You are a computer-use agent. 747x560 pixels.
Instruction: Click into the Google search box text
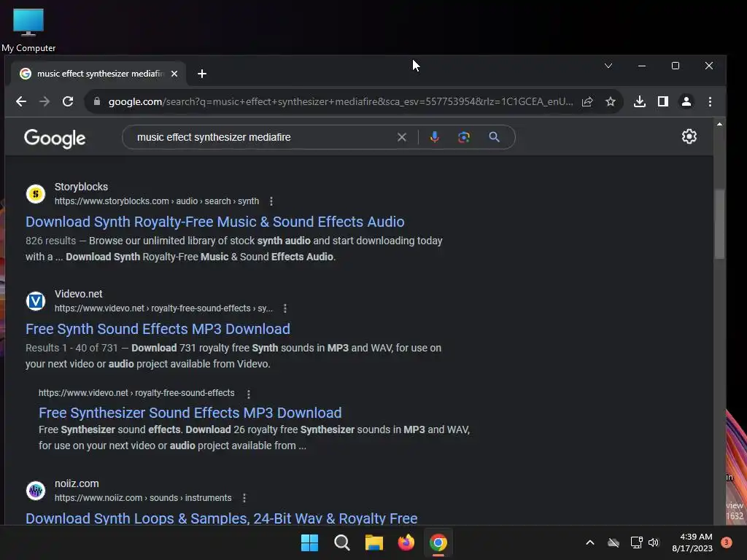[214, 137]
